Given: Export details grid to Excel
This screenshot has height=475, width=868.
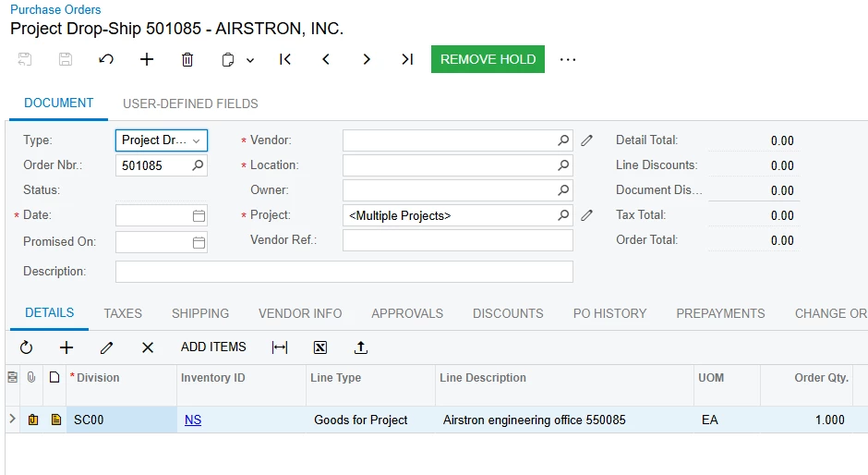Looking at the screenshot, I should (x=320, y=347).
